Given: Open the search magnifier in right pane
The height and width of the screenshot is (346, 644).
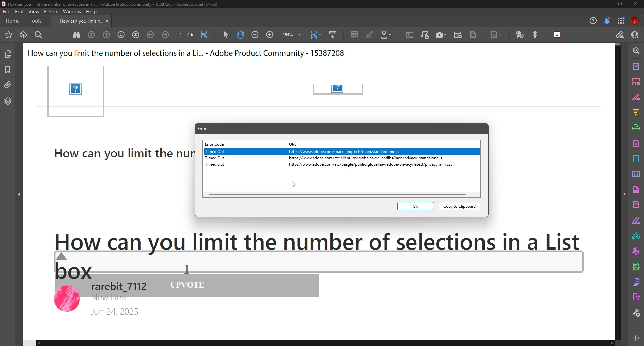Looking at the screenshot, I should coord(636,51).
